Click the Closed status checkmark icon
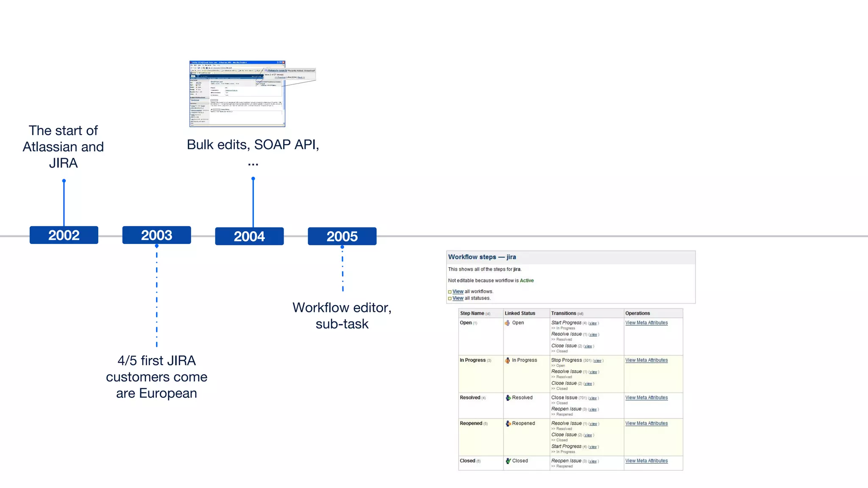 click(x=508, y=461)
